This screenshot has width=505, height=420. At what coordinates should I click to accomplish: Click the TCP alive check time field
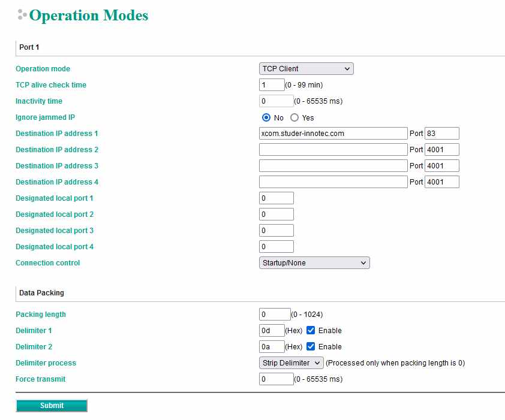[272, 85]
